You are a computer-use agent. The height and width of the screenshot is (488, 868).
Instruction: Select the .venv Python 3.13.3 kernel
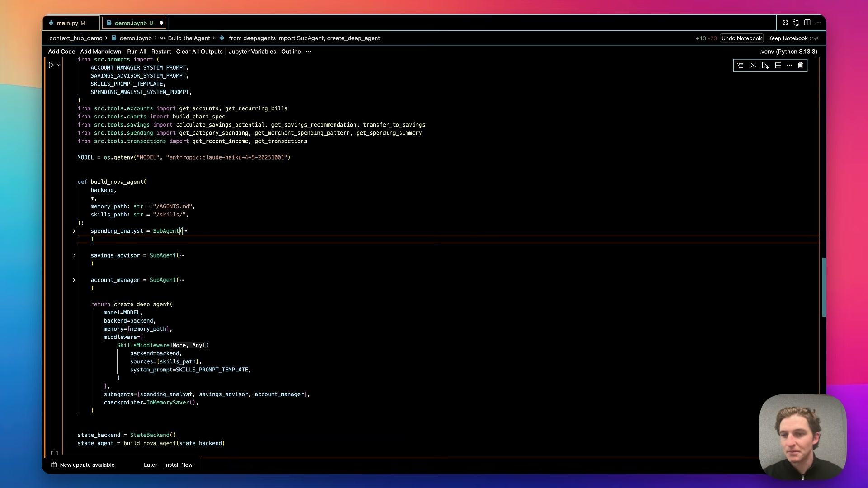788,52
